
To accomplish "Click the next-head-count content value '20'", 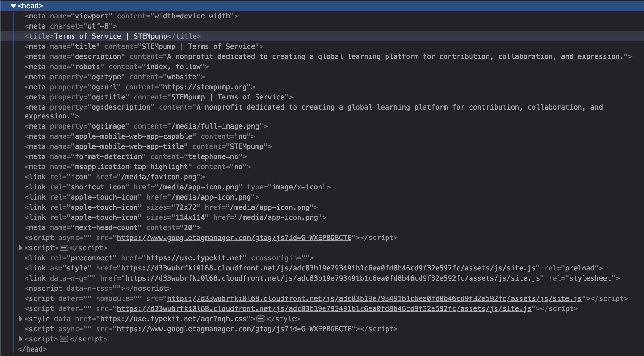I will point(188,227).
